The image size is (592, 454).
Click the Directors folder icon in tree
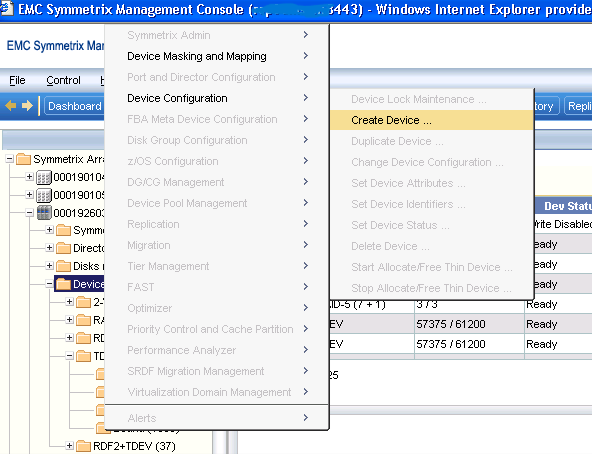[x=63, y=248]
